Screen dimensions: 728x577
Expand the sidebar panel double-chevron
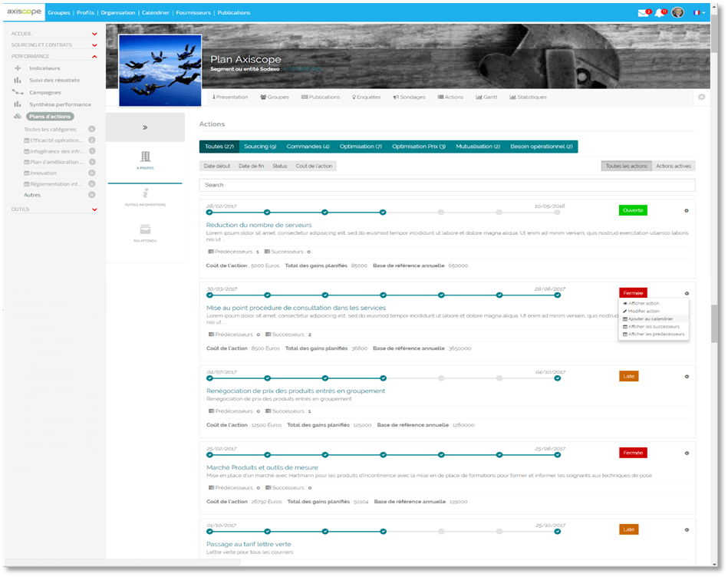tap(145, 127)
